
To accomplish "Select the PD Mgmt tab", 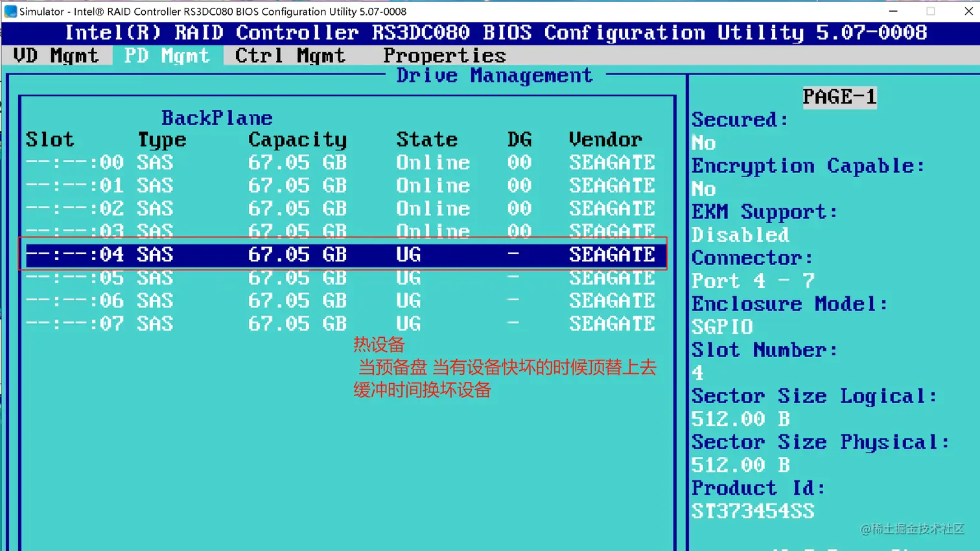I will click(x=167, y=56).
